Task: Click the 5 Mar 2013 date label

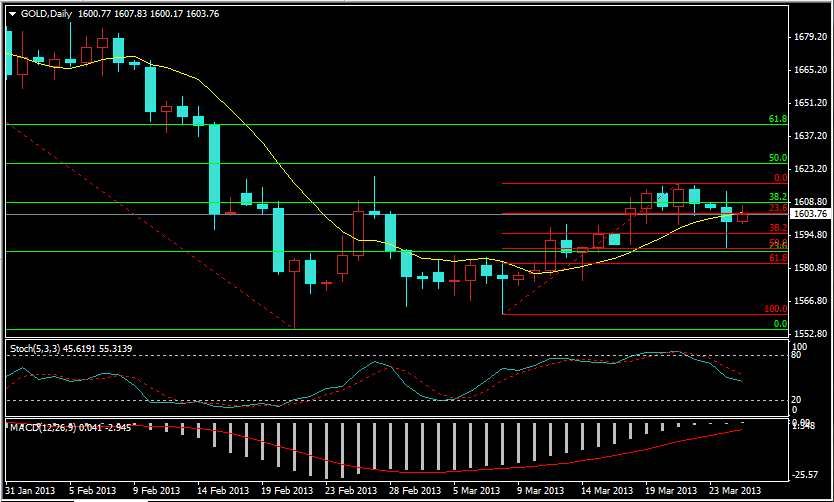Action: click(x=477, y=490)
